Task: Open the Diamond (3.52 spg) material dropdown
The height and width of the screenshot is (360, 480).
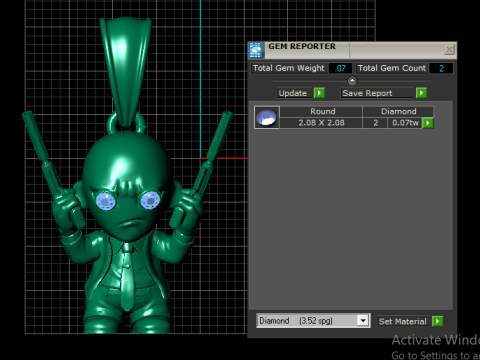Action: click(x=313, y=321)
